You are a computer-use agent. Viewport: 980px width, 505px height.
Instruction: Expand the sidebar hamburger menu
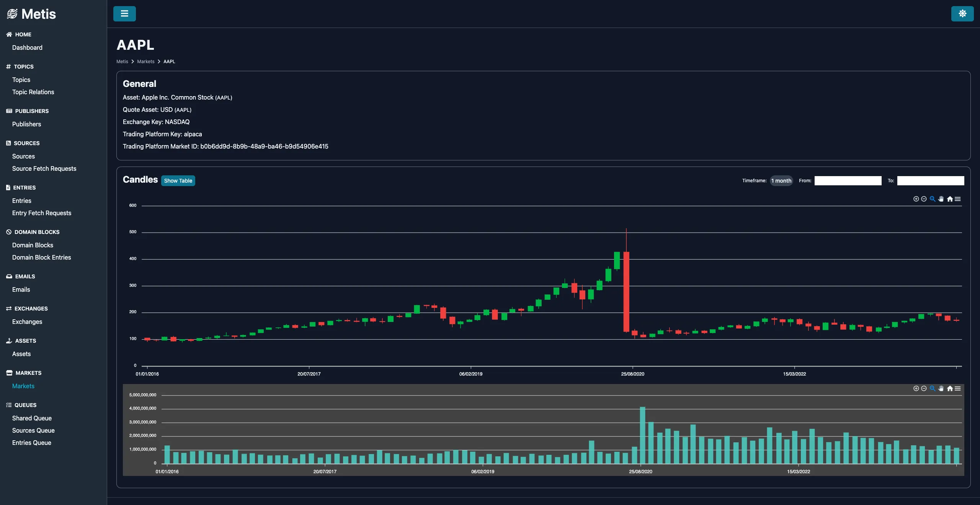124,13
